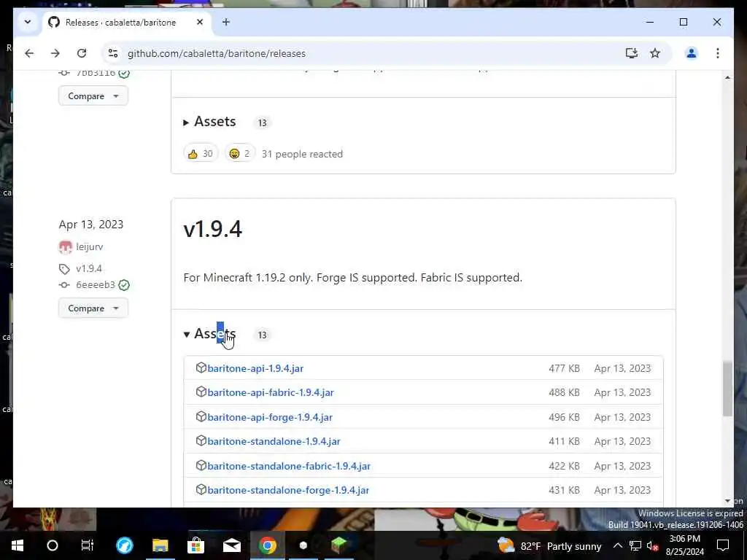Open muted volume icon in tray

click(652, 546)
